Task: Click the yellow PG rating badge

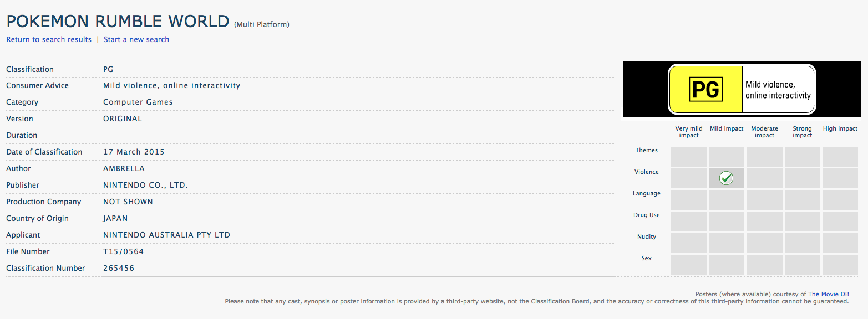Action: pyautogui.click(x=705, y=90)
